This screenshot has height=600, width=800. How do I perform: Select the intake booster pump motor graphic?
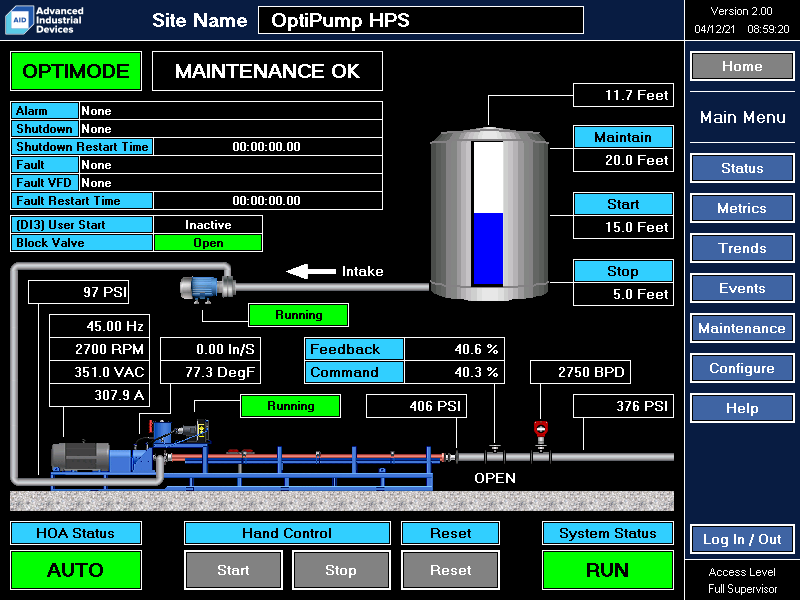click(x=207, y=288)
